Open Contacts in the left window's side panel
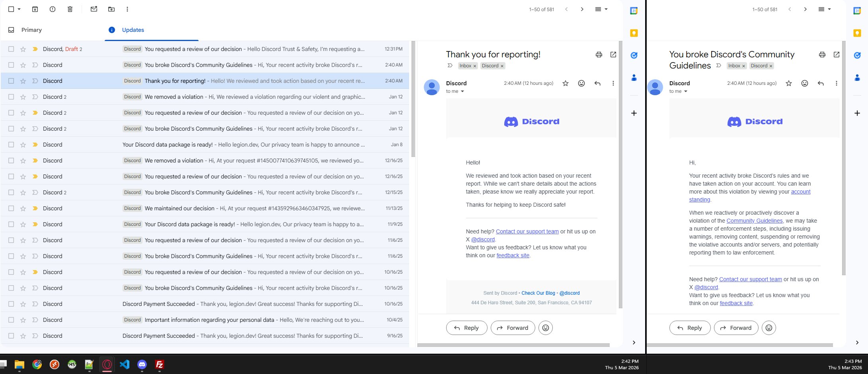 click(x=634, y=78)
